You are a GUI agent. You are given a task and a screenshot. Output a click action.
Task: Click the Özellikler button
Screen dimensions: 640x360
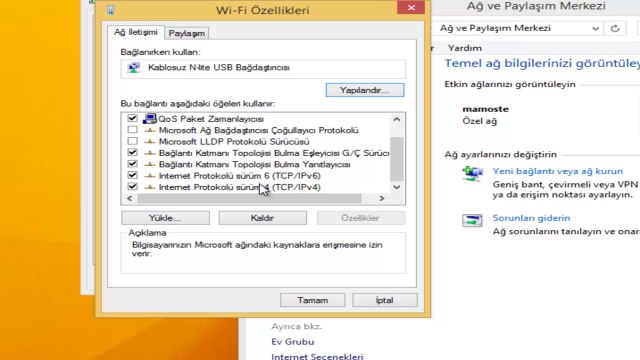(x=361, y=218)
